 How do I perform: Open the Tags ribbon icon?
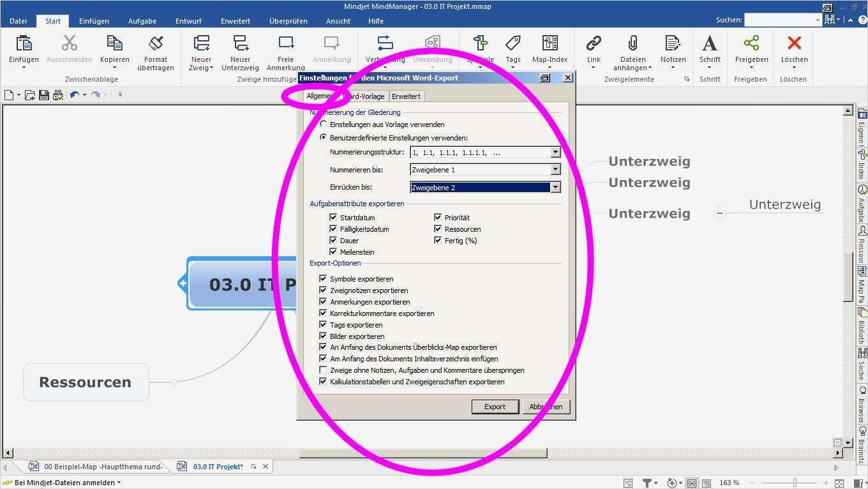click(x=513, y=43)
